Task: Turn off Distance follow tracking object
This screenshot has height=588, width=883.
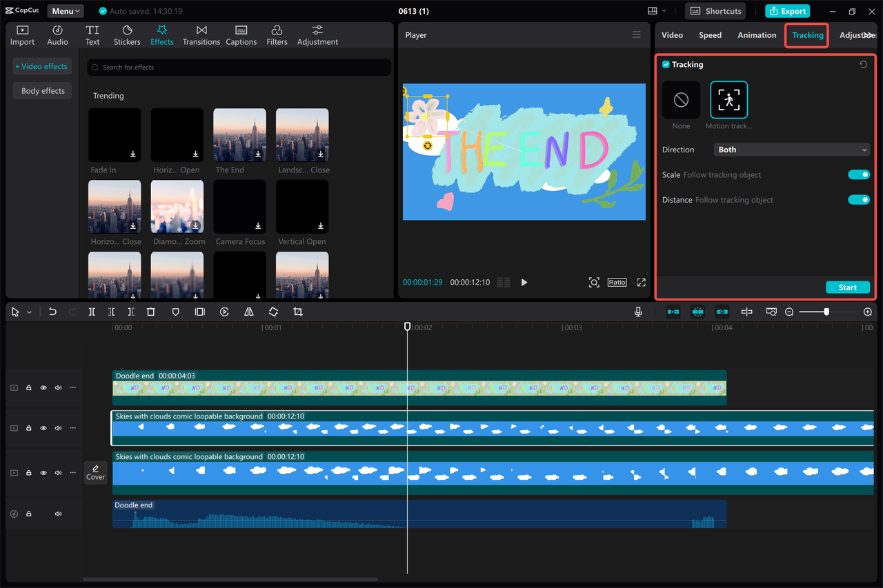Action: tap(858, 199)
